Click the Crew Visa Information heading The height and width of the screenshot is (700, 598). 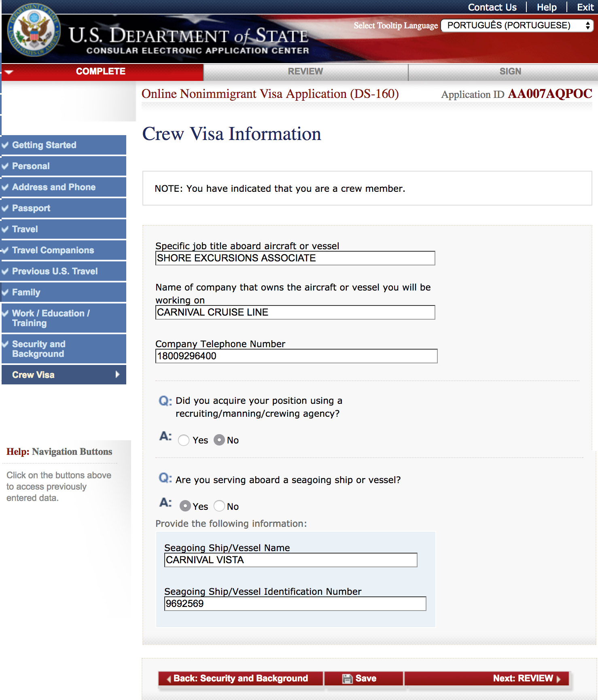(x=231, y=134)
